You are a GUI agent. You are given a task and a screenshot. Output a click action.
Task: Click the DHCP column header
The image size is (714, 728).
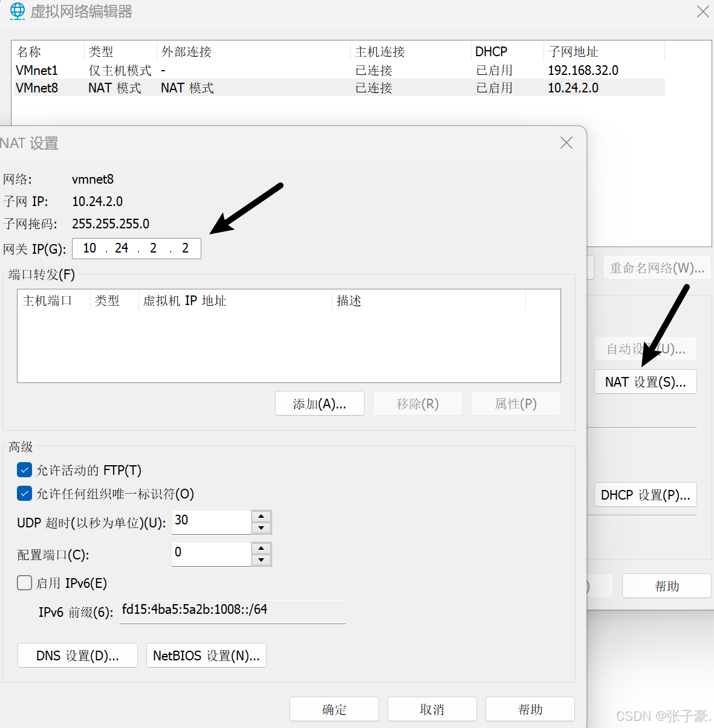[507, 51]
